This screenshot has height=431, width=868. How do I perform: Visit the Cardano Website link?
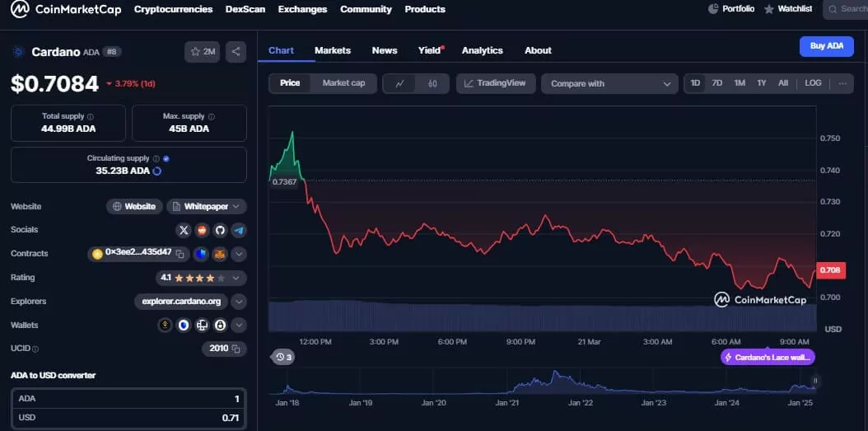tap(134, 207)
